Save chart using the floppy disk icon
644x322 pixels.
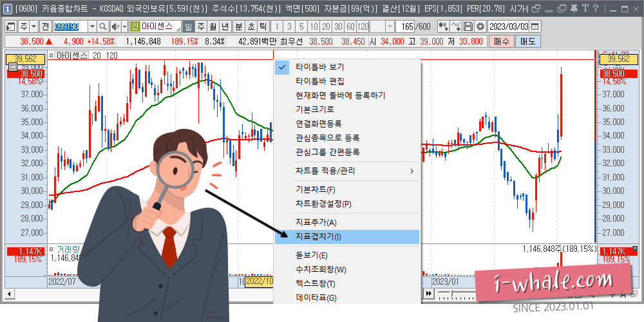click(468, 27)
